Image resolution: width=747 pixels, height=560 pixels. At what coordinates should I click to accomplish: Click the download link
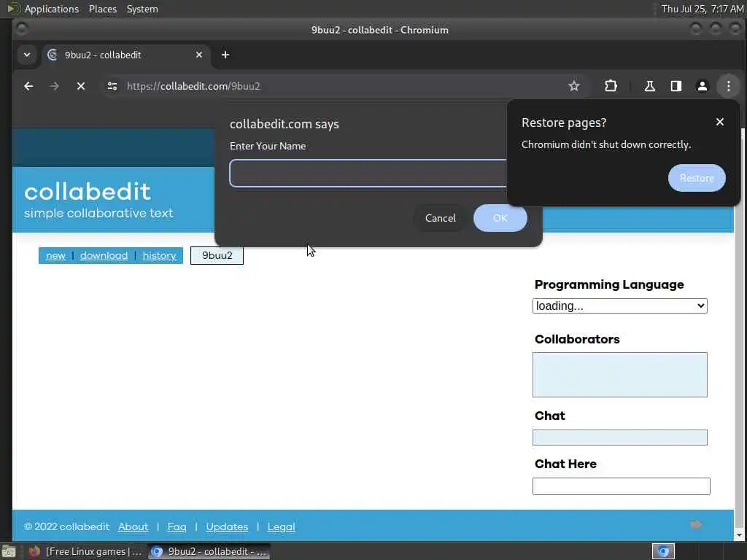point(104,256)
